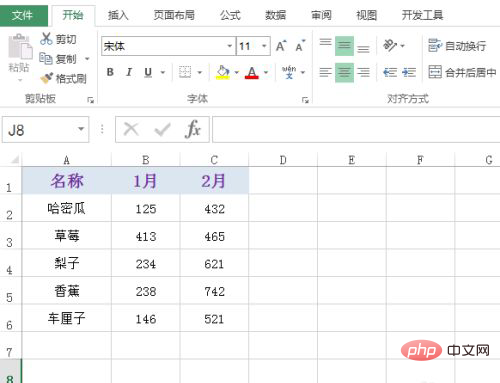Align text left
500x383 pixels.
click(x=325, y=72)
